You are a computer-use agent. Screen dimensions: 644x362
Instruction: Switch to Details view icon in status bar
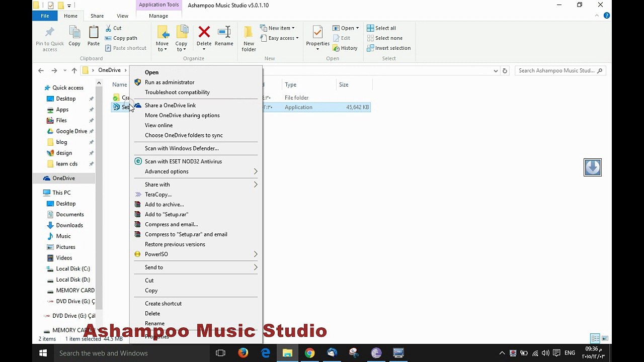595,339
